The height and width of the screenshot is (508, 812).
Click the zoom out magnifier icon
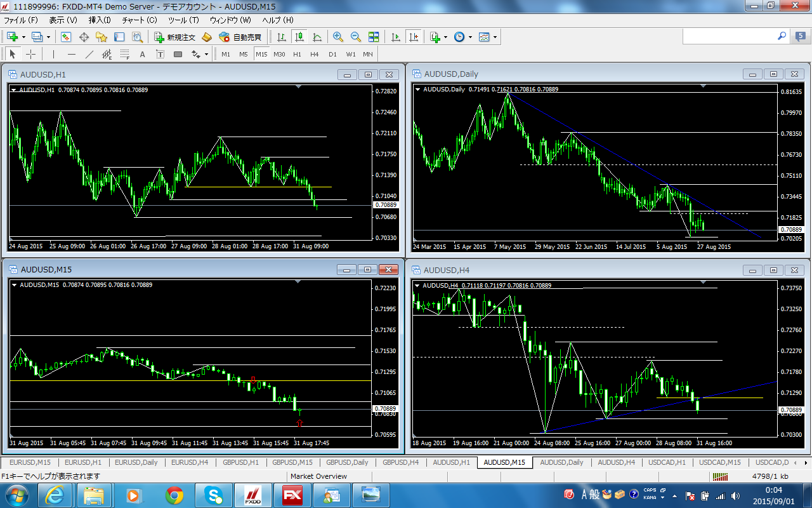[x=356, y=37]
